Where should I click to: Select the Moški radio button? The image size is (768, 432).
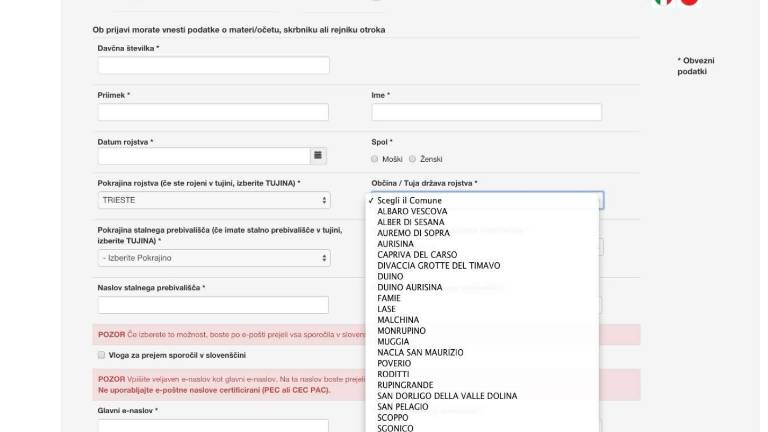375,159
